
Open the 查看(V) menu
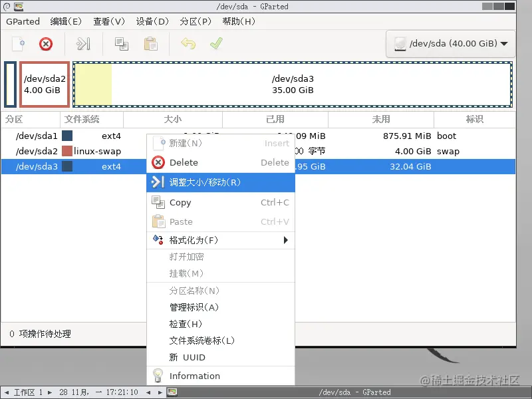[109, 21]
